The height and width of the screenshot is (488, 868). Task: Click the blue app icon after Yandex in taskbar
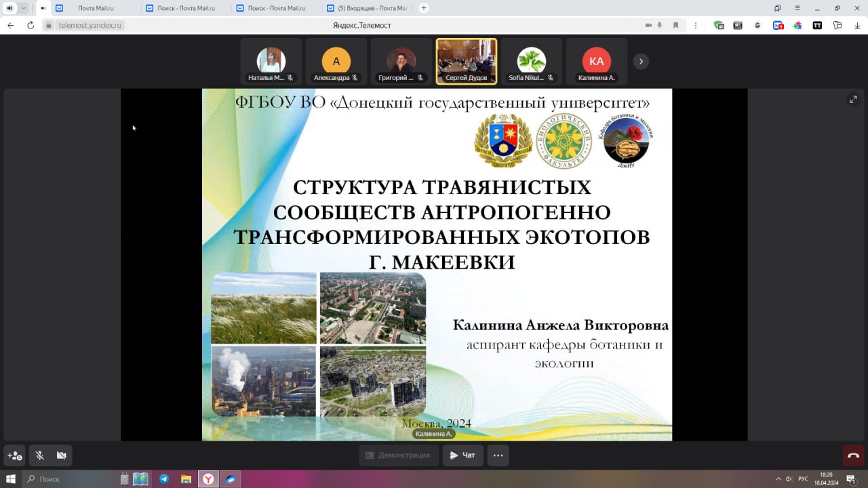230,479
